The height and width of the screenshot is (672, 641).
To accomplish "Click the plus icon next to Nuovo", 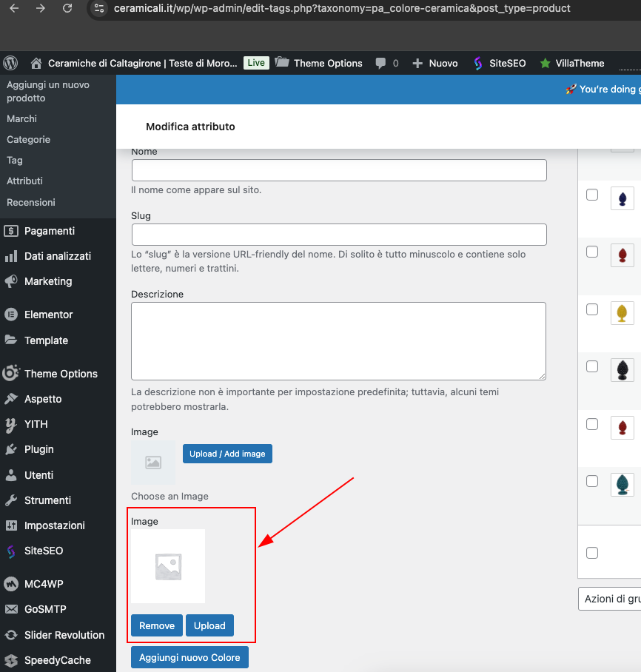I will (x=417, y=64).
